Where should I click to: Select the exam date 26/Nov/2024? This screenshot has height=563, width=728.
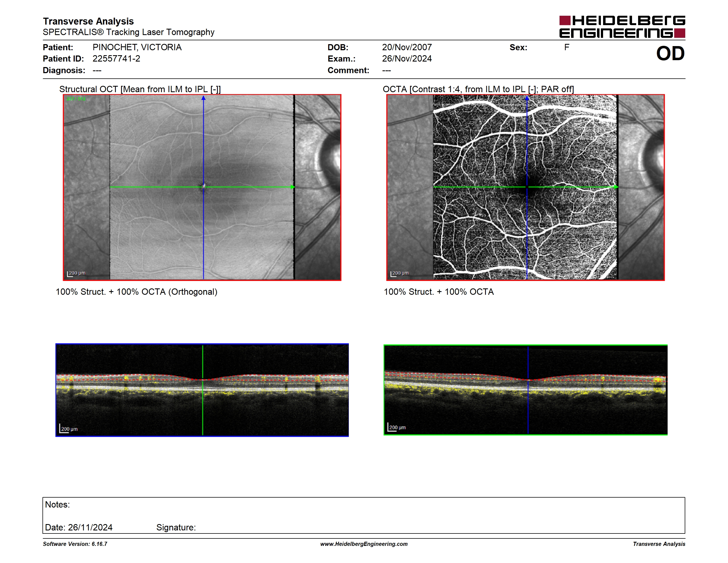(x=407, y=59)
